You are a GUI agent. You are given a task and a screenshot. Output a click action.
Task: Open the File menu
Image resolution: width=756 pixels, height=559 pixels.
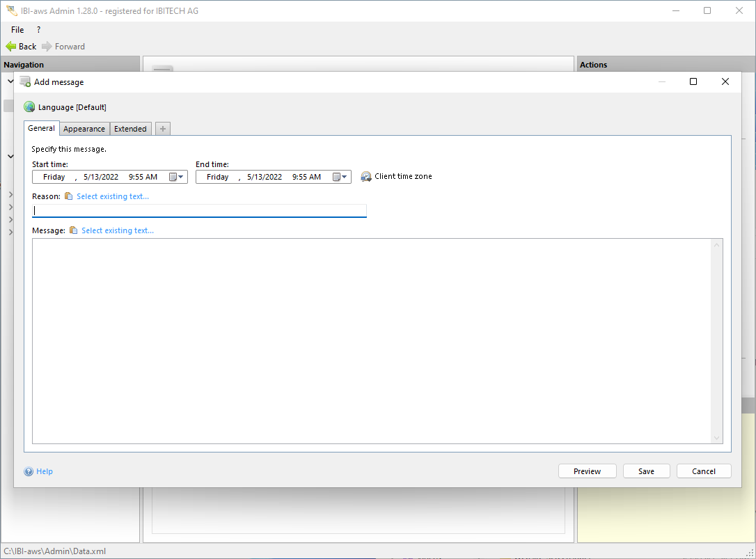pyautogui.click(x=17, y=30)
